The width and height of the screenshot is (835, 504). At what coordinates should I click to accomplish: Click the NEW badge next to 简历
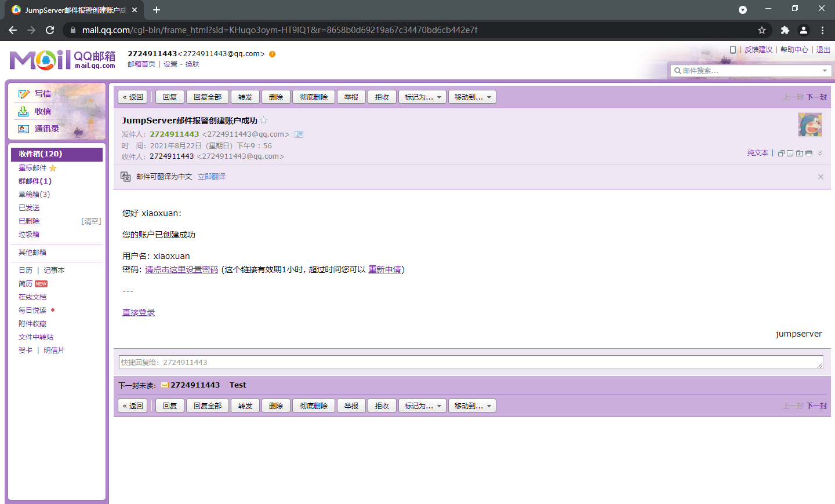pos(41,284)
